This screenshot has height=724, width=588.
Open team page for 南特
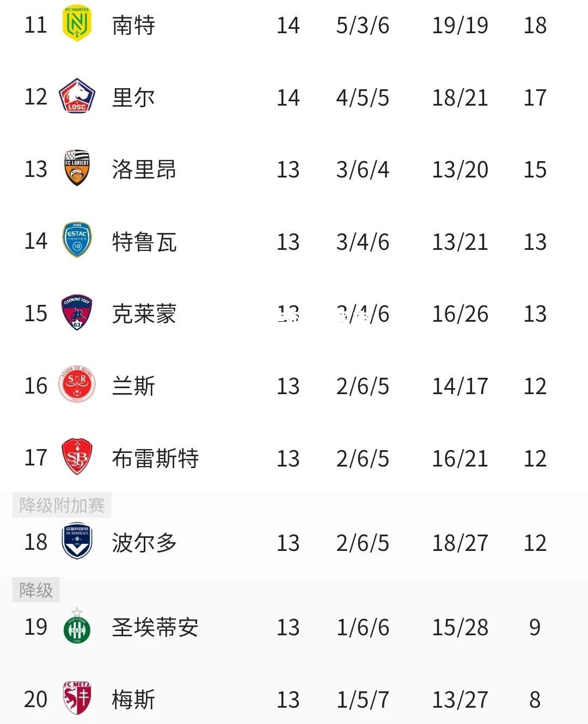[133, 25]
